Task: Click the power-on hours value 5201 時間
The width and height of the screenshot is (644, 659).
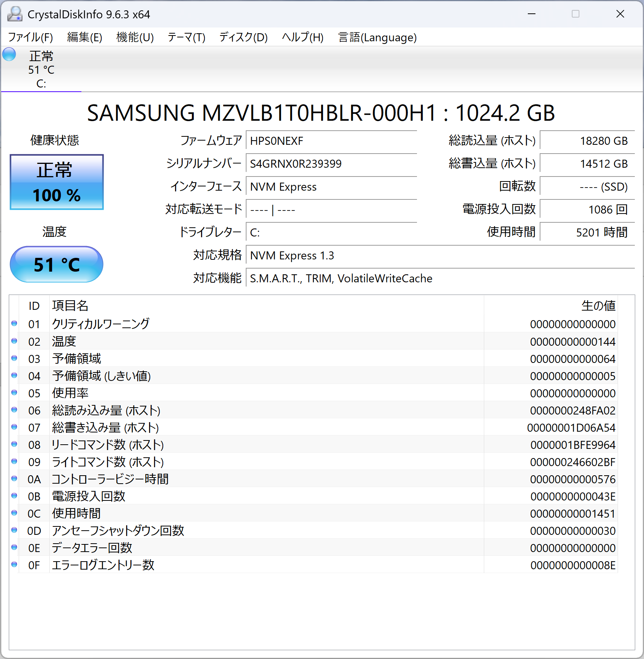Action: 587,232
